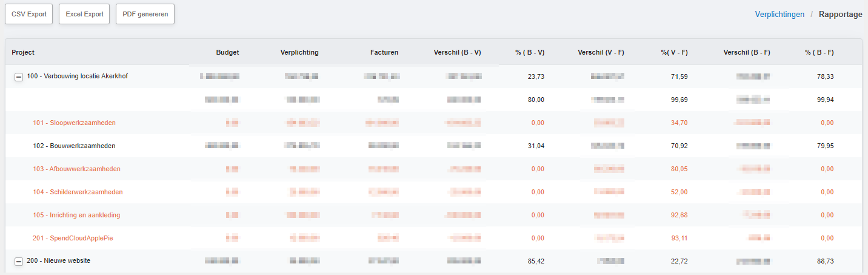This screenshot has height=275, width=868.
Task: Export the report to Excel
Action: point(84,14)
